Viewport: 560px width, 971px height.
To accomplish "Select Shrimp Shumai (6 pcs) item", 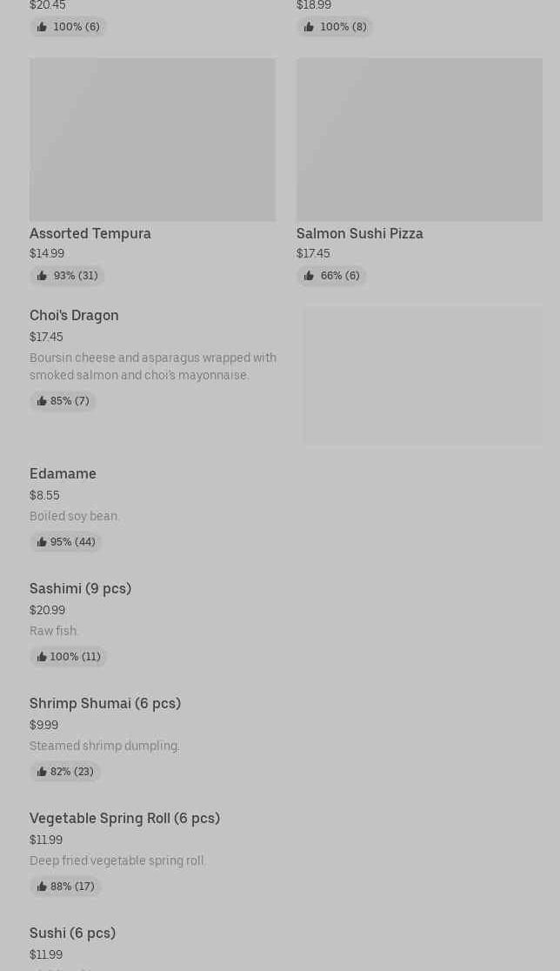I will pos(105,703).
